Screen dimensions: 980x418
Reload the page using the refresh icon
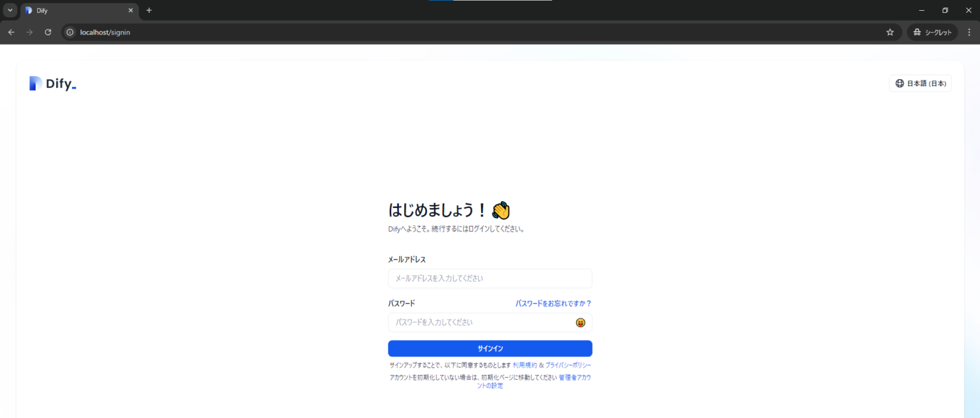tap(48, 32)
